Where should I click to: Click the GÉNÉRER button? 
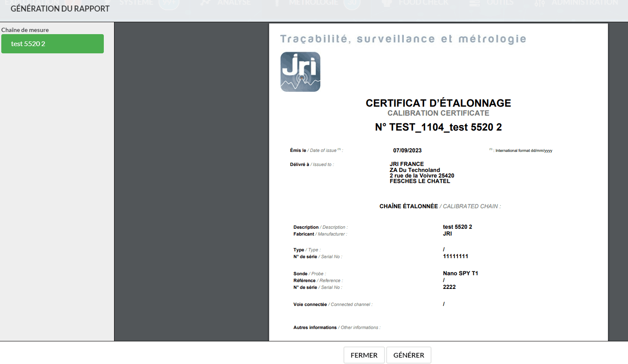coord(409,355)
